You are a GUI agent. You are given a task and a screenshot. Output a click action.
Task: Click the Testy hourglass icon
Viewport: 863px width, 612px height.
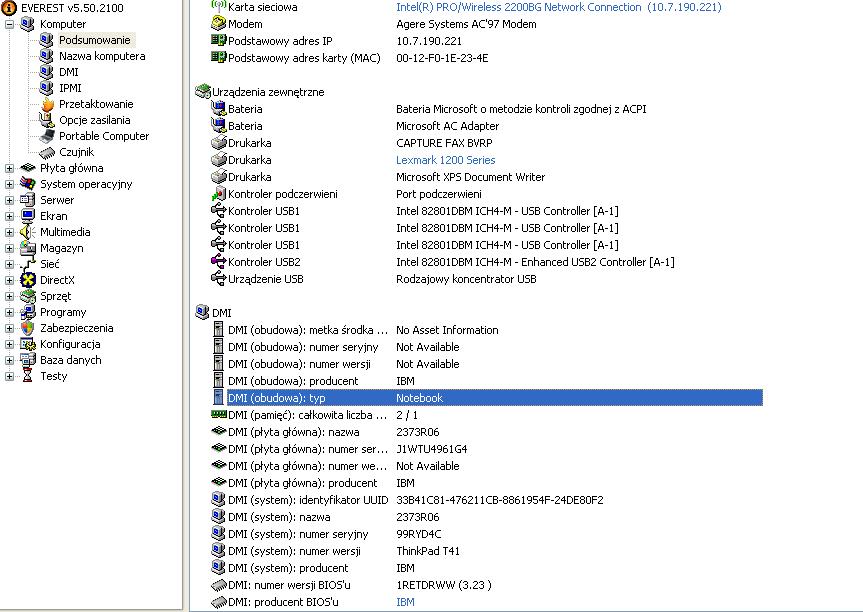[x=28, y=376]
